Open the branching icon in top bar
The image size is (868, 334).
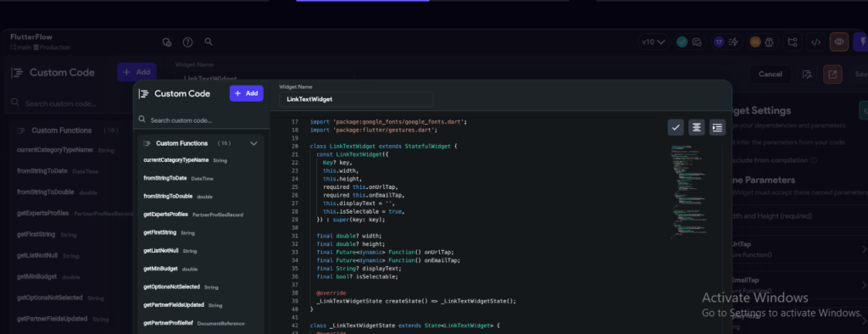pyautogui.click(x=793, y=42)
